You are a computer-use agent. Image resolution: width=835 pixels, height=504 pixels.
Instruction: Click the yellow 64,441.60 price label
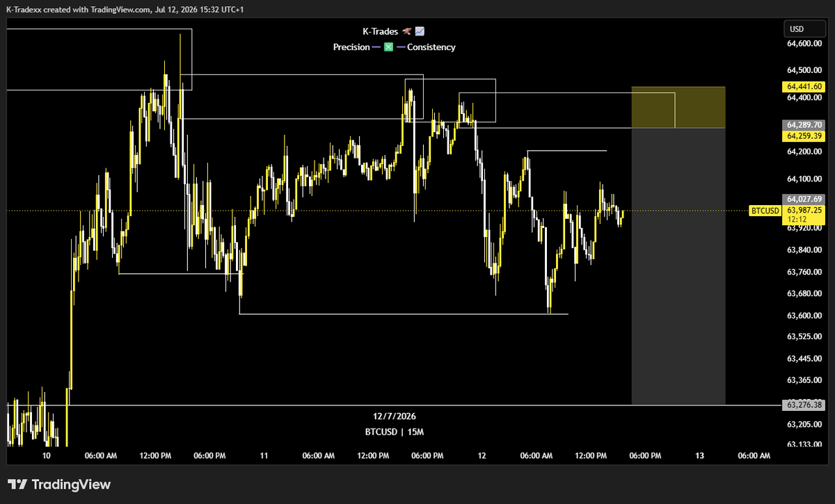click(x=804, y=88)
